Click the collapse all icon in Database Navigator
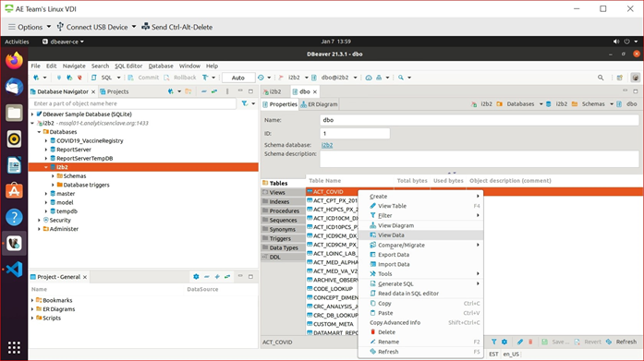This screenshot has width=644, height=361. (203, 91)
